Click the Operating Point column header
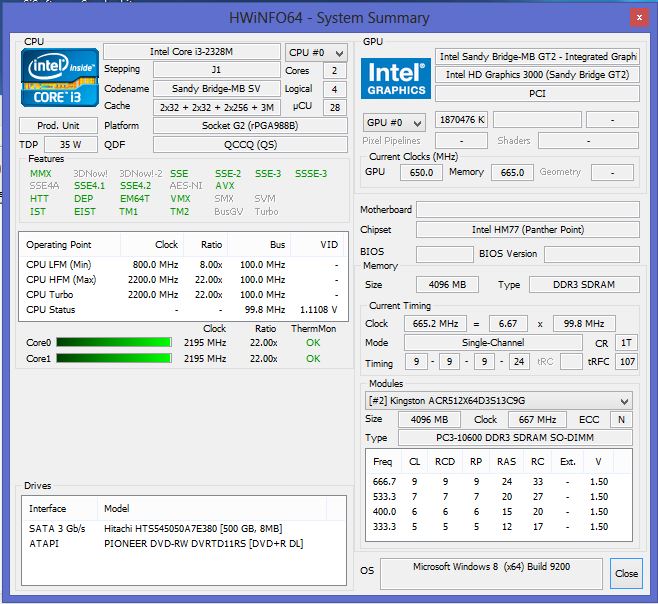This screenshot has height=604, width=658. coord(70,245)
